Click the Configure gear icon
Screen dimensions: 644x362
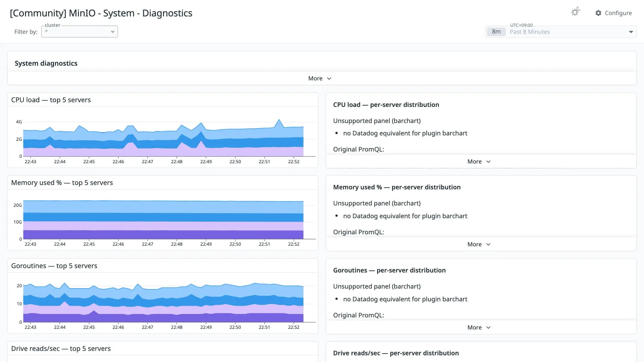tap(598, 13)
